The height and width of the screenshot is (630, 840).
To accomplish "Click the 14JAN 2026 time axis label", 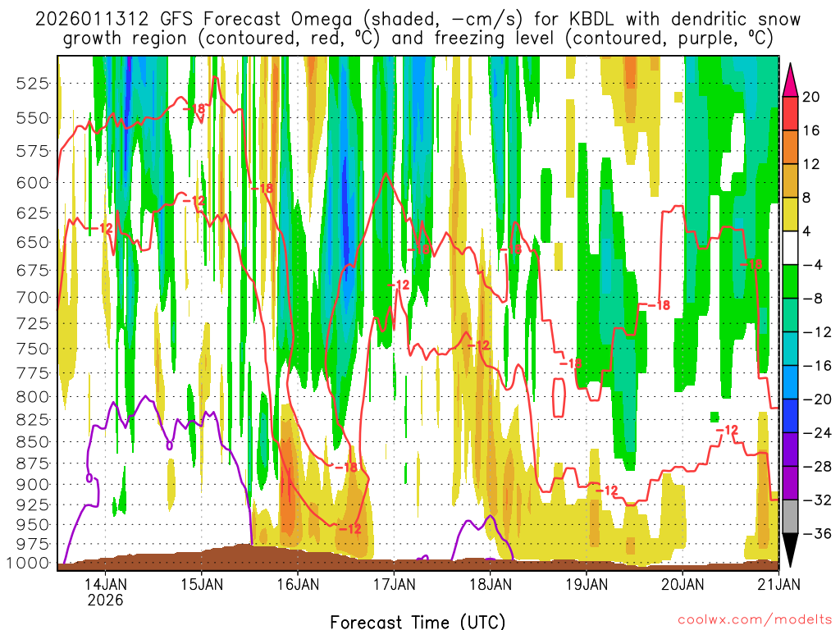I will (106, 591).
